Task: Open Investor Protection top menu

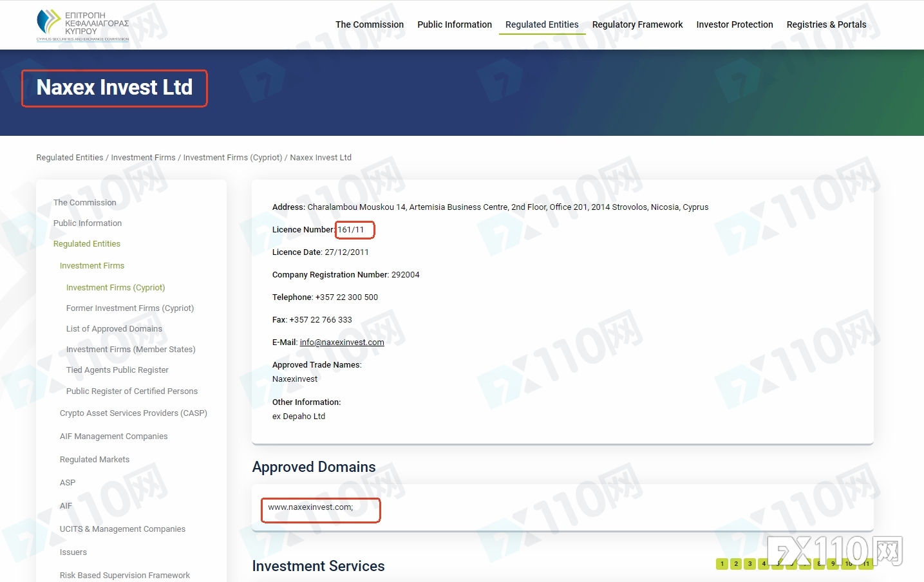Action: pyautogui.click(x=735, y=24)
